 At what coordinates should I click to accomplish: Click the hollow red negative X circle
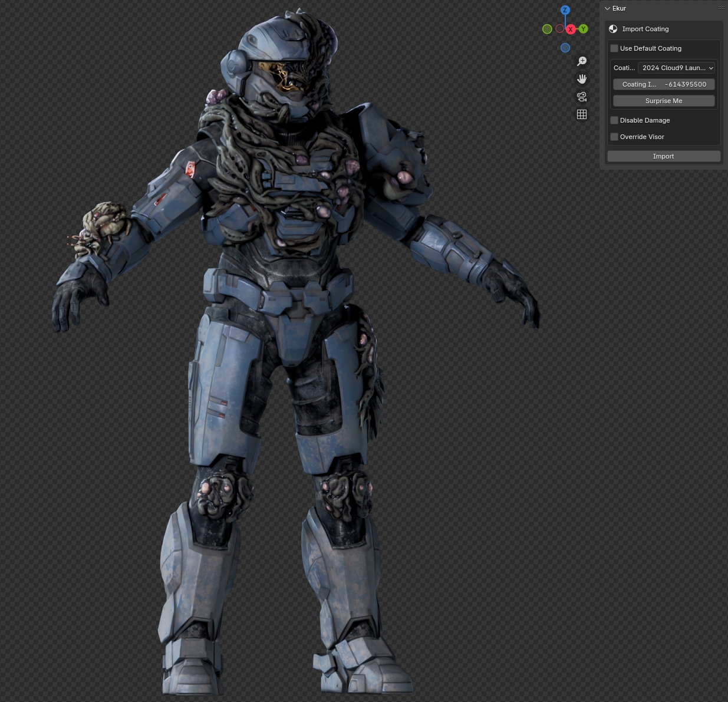(x=559, y=28)
